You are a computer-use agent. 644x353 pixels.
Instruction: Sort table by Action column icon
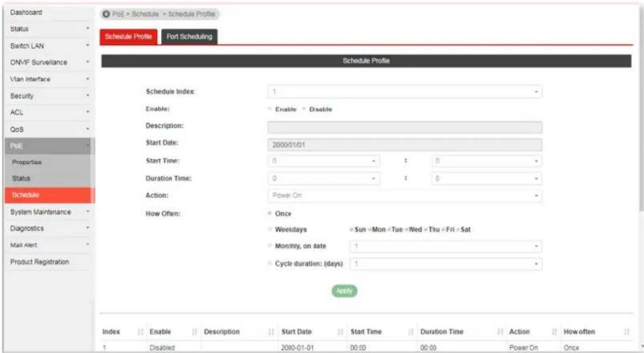554,332
